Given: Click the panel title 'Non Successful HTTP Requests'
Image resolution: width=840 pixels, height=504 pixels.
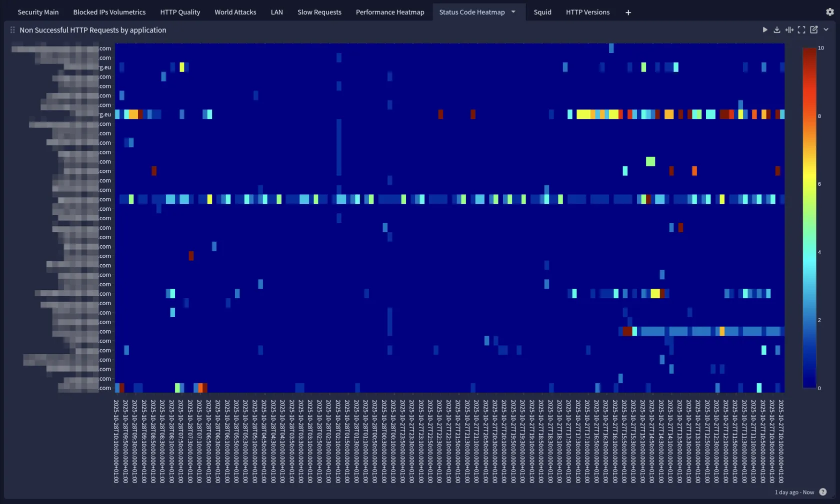Looking at the screenshot, I should (92, 30).
